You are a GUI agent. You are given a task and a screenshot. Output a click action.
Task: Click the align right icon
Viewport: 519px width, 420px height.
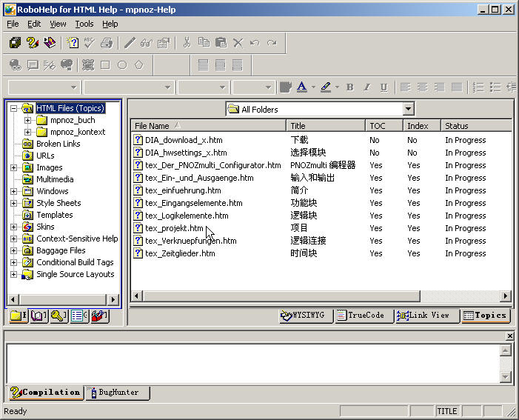point(440,87)
